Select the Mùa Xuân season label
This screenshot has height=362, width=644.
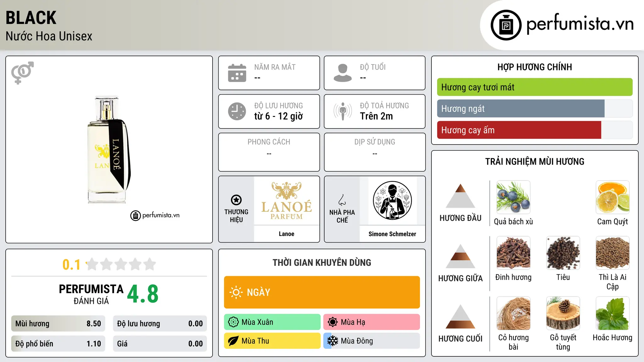point(257,322)
